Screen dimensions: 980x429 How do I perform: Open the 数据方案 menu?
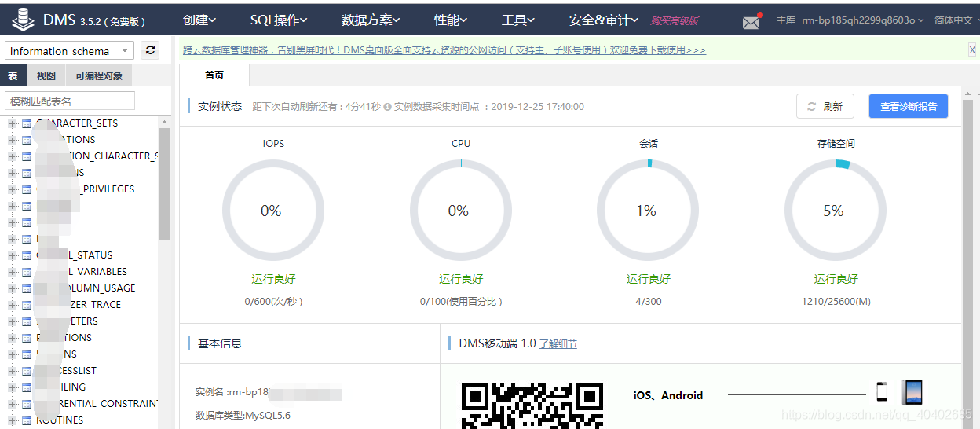coord(371,20)
